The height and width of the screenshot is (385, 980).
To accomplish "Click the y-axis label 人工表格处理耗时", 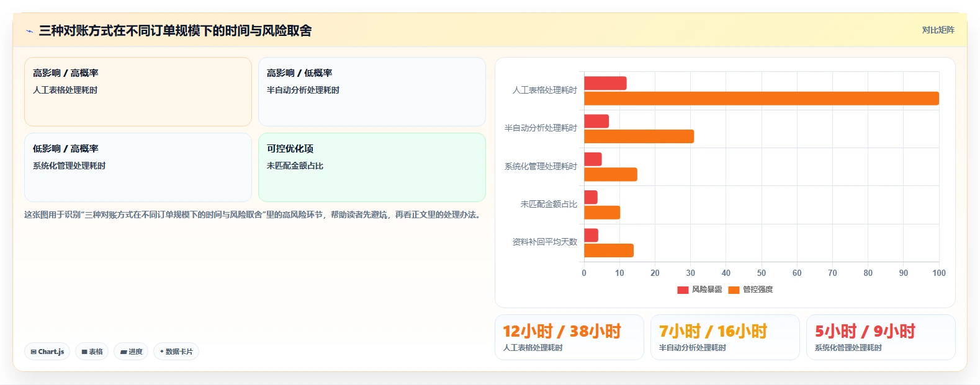I will 544,91.
